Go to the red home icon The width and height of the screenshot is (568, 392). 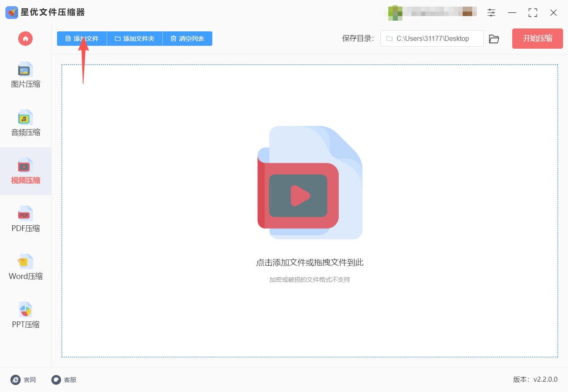pos(25,39)
